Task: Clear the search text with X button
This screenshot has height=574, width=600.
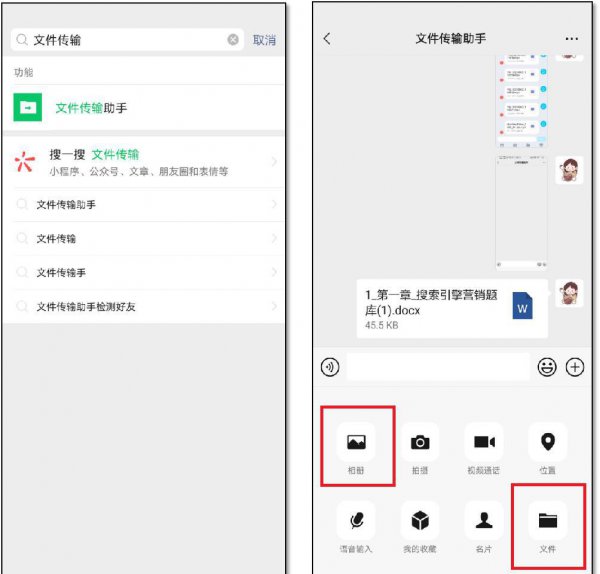Action: pyautogui.click(x=233, y=40)
